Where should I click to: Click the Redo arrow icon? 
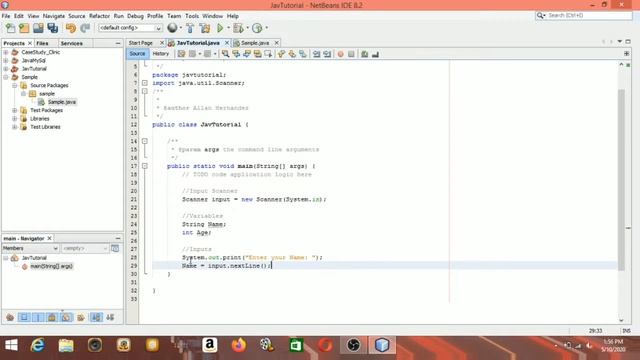point(85,28)
